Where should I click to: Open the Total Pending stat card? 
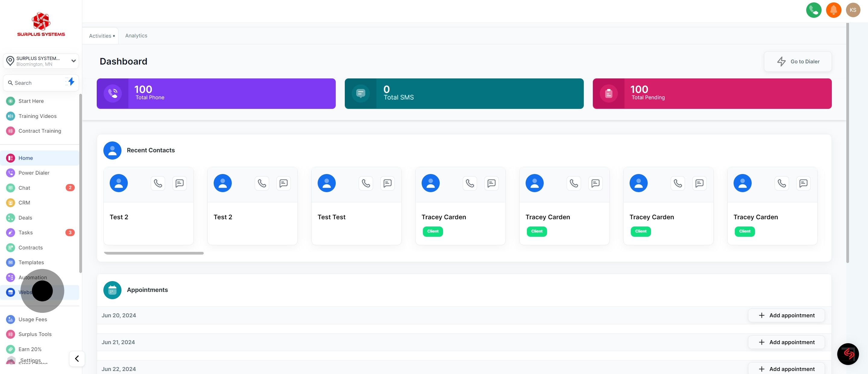[712, 94]
